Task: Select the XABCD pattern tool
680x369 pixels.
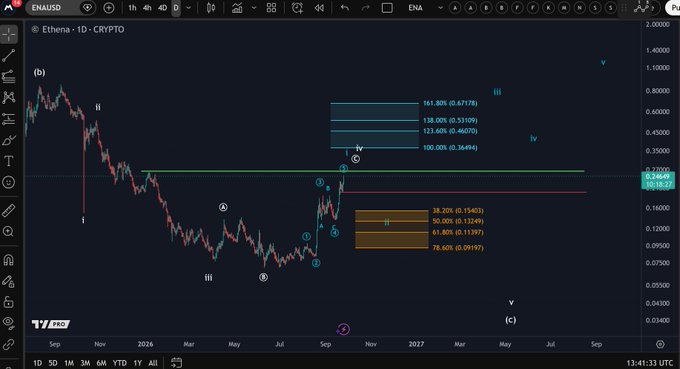Action: (x=9, y=97)
